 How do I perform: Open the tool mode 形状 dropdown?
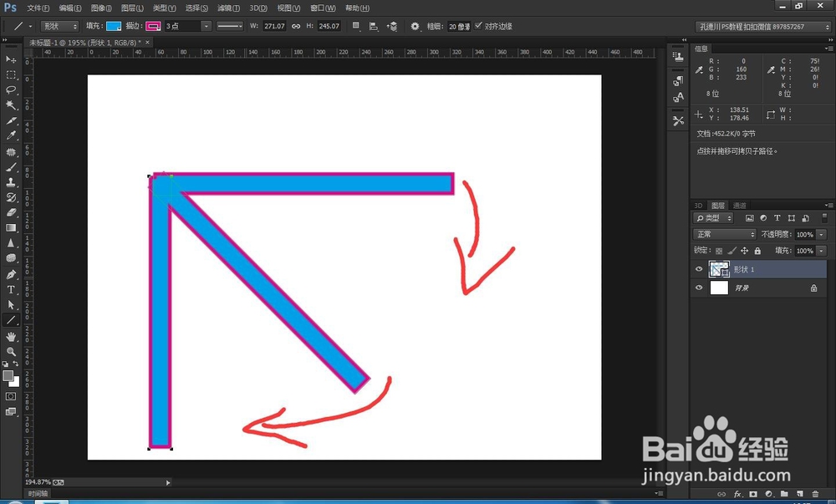coord(59,26)
